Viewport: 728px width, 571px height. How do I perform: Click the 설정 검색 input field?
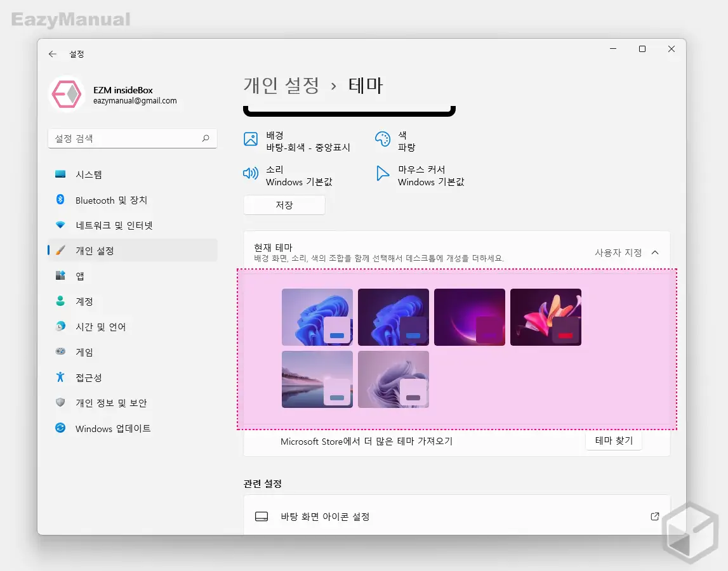(132, 138)
